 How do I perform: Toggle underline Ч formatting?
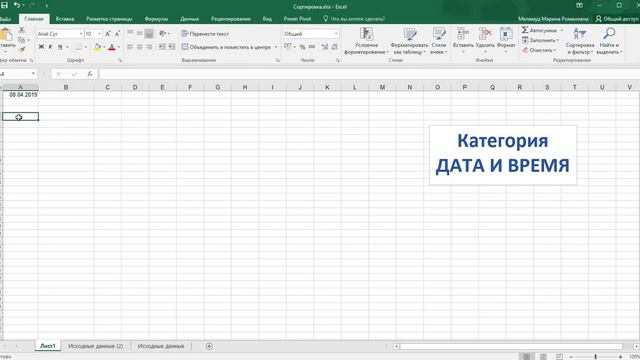pos(60,47)
